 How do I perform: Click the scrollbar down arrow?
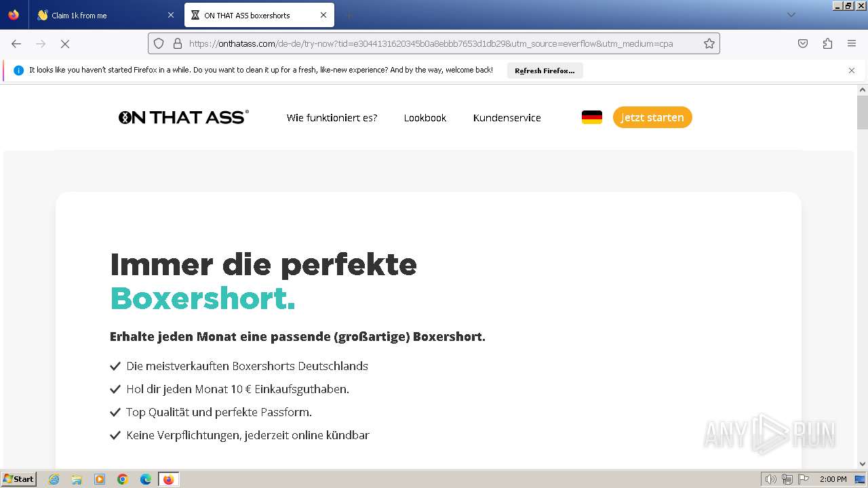(x=863, y=464)
